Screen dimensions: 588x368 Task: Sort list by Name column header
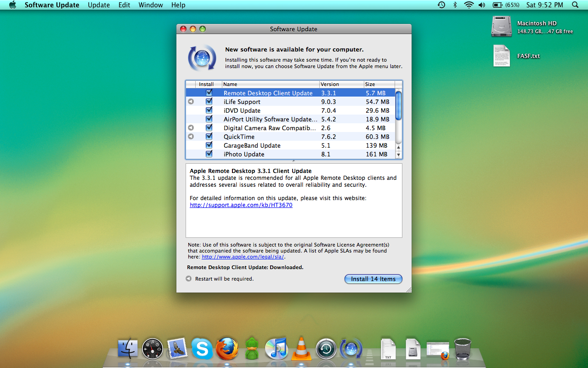(x=271, y=84)
